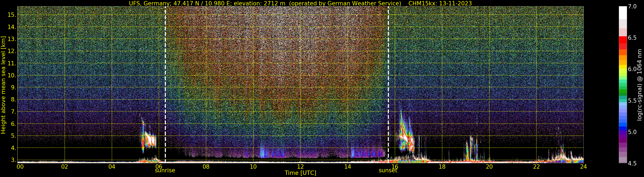644x177 pixels.
Task: Click the height axis tick '8.'
Action: tap(13, 99)
